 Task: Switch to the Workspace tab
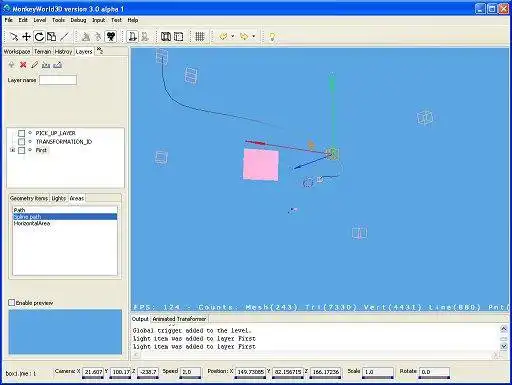[x=17, y=52]
